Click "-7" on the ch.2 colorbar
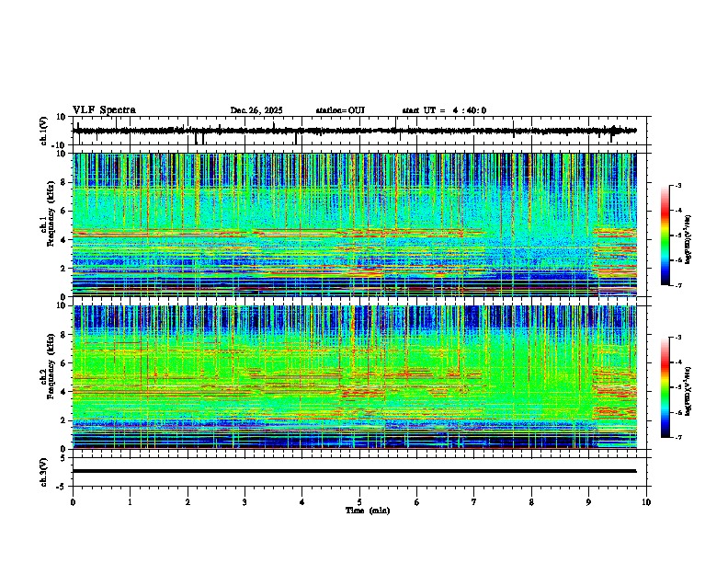 pos(677,437)
